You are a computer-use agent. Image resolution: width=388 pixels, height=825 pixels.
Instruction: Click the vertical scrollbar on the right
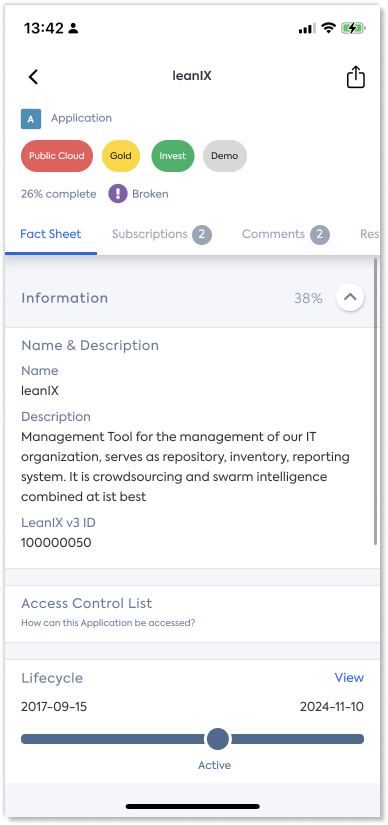[x=375, y=401]
